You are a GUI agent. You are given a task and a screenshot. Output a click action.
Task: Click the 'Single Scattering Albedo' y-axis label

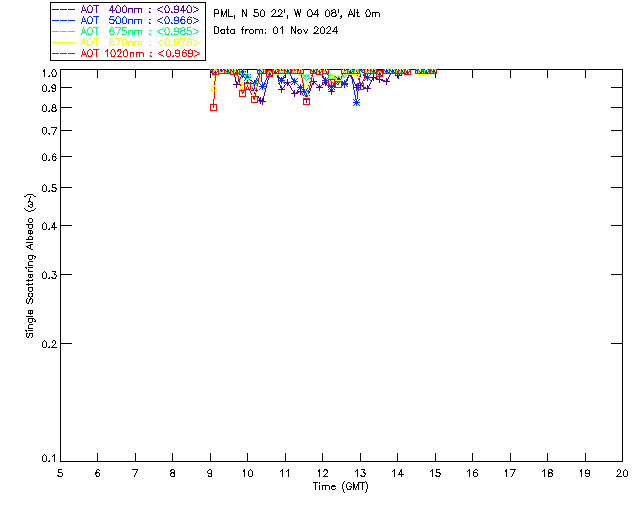(30, 266)
